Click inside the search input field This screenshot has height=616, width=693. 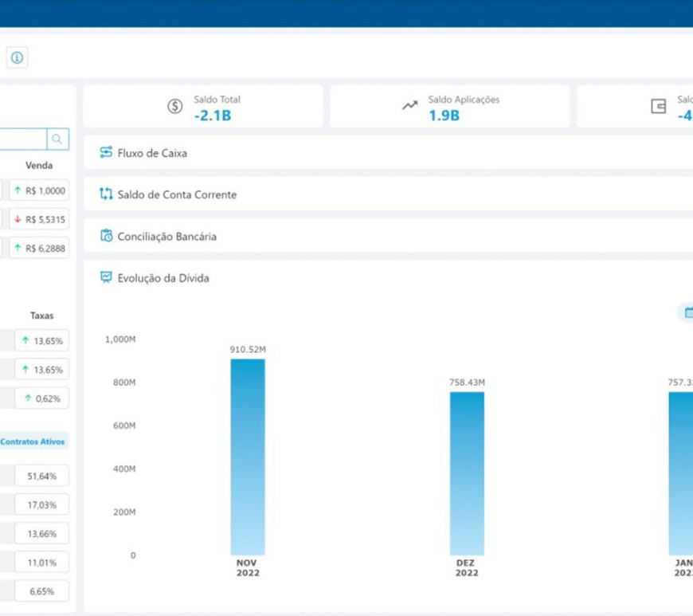click(22, 139)
